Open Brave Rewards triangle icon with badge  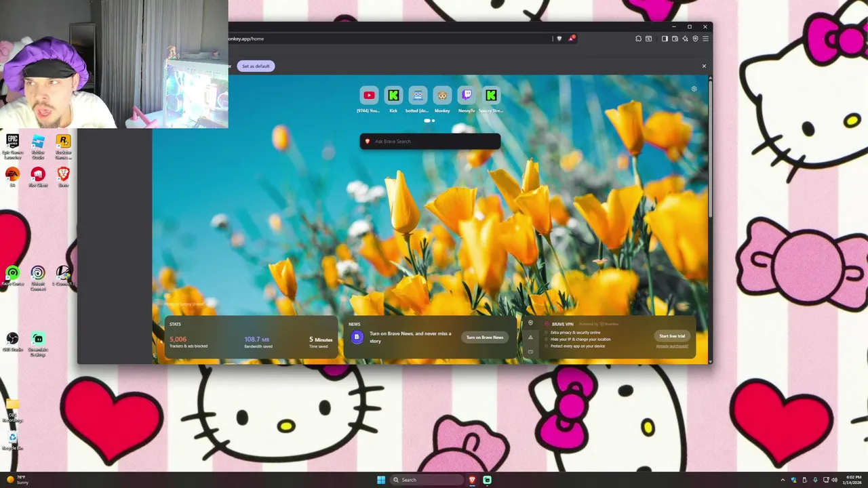[571, 39]
